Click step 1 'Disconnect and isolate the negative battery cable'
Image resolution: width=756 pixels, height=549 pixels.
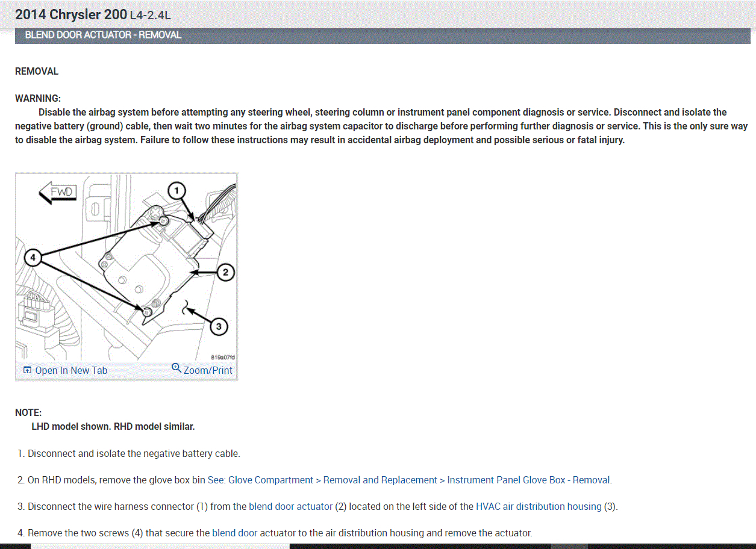[x=134, y=454]
